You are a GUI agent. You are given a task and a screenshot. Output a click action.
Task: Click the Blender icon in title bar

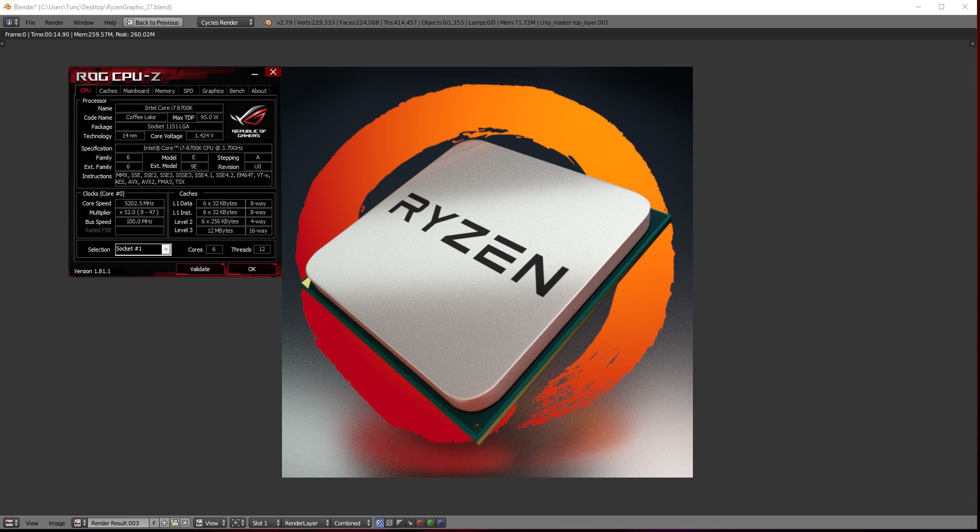pyautogui.click(x=7, y=7)
